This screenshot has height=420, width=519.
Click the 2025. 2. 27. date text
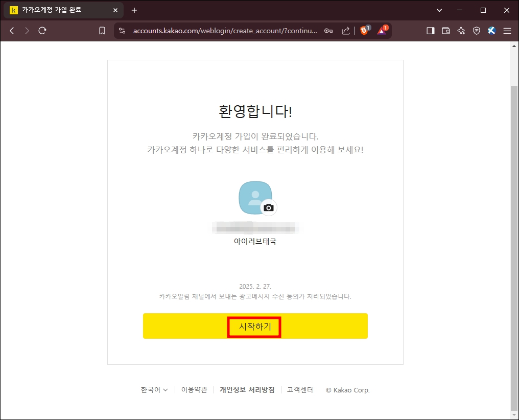[x=255, y=286]
